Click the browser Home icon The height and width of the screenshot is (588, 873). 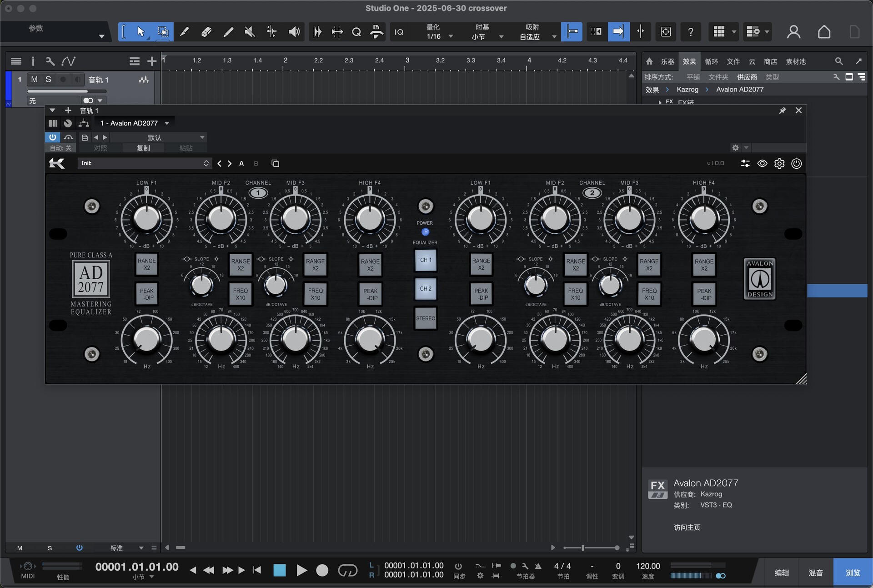649,61
